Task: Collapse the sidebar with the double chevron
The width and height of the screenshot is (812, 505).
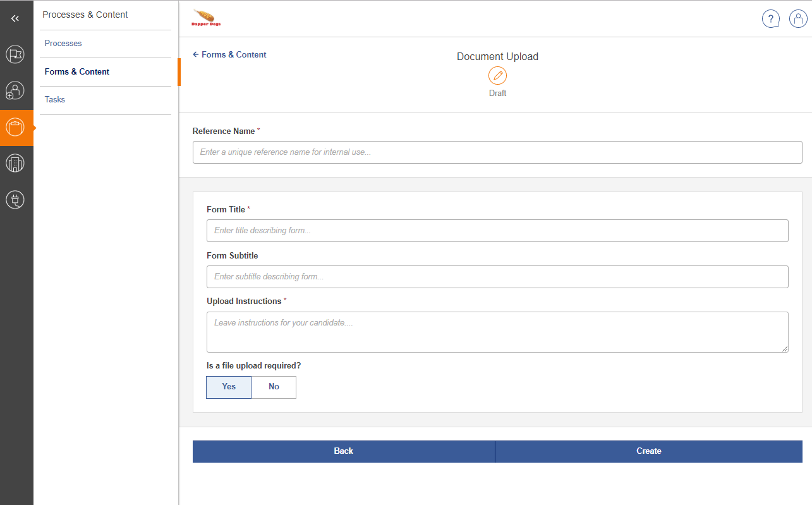Action: coord(15,18)
